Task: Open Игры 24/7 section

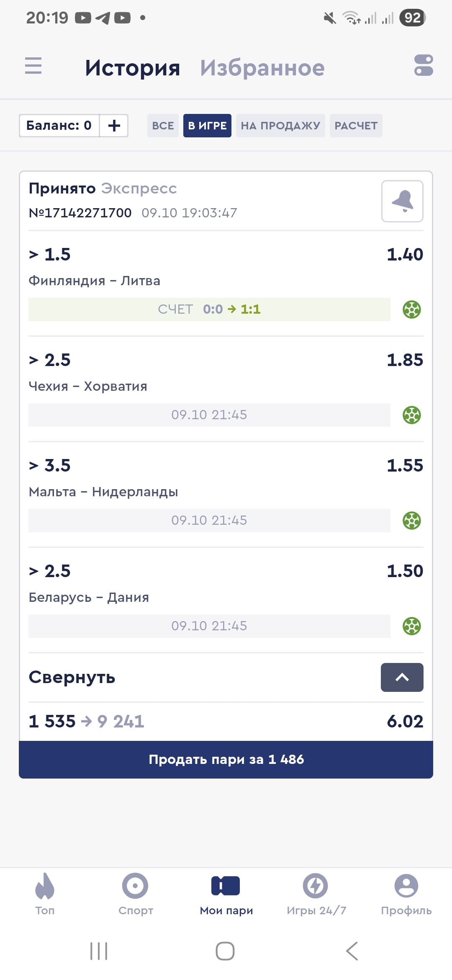Action: (316, 893)
